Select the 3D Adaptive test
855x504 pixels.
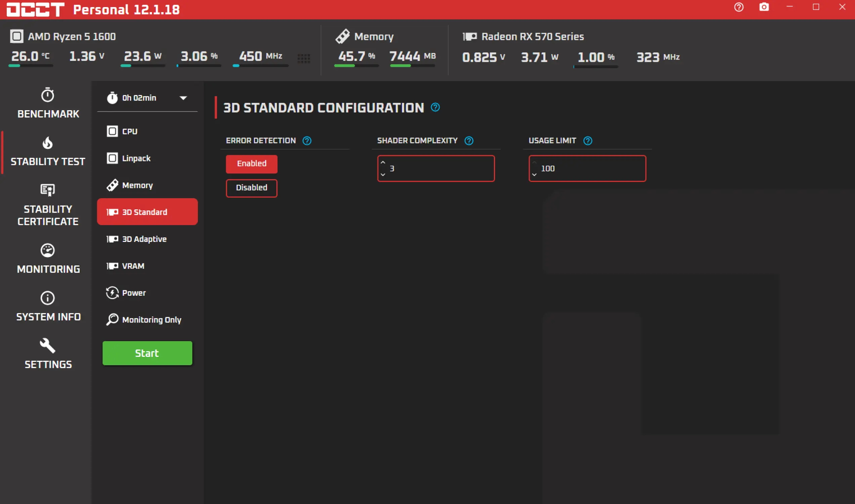144,239
